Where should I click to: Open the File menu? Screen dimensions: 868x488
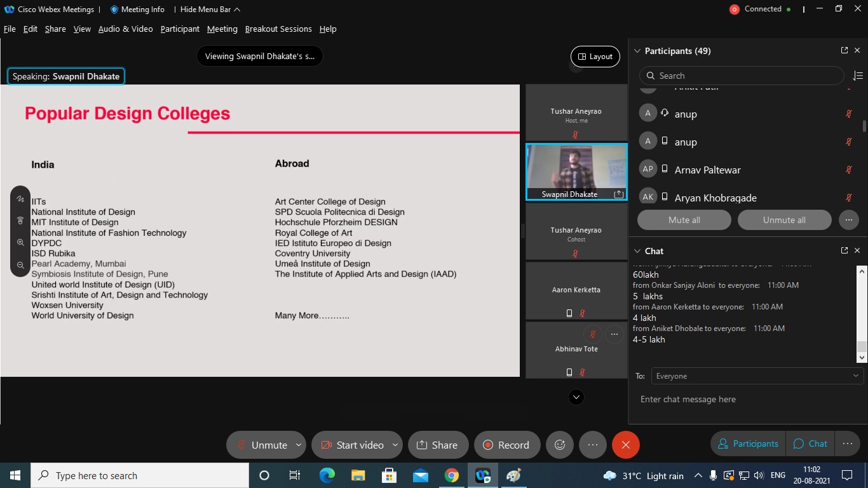pos(10,29)
